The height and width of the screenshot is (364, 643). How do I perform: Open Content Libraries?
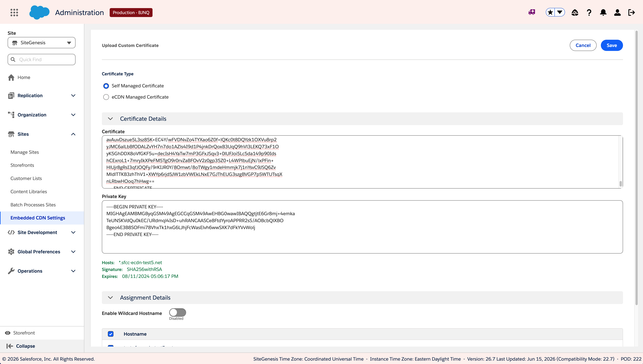[29, 192]
